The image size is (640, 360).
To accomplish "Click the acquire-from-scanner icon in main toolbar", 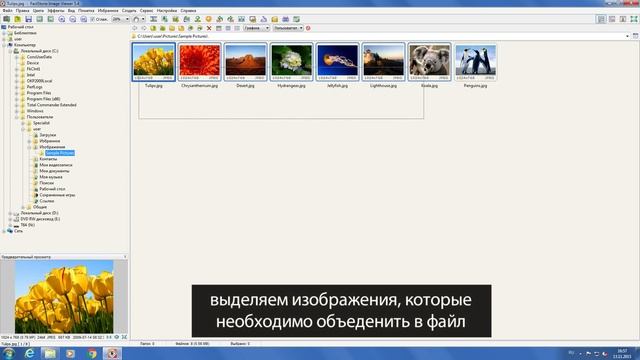I will click(x=7, y=19).
